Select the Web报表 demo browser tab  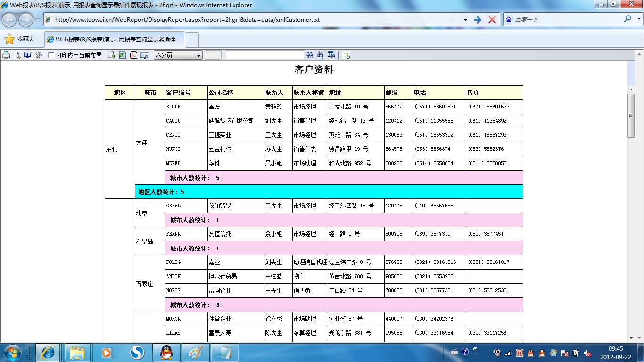115,40
